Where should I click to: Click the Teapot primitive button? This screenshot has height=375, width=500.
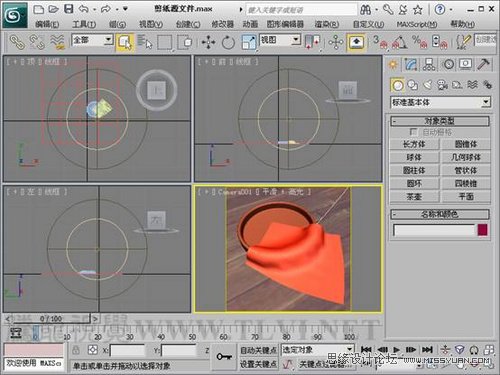tap(414, 197)
